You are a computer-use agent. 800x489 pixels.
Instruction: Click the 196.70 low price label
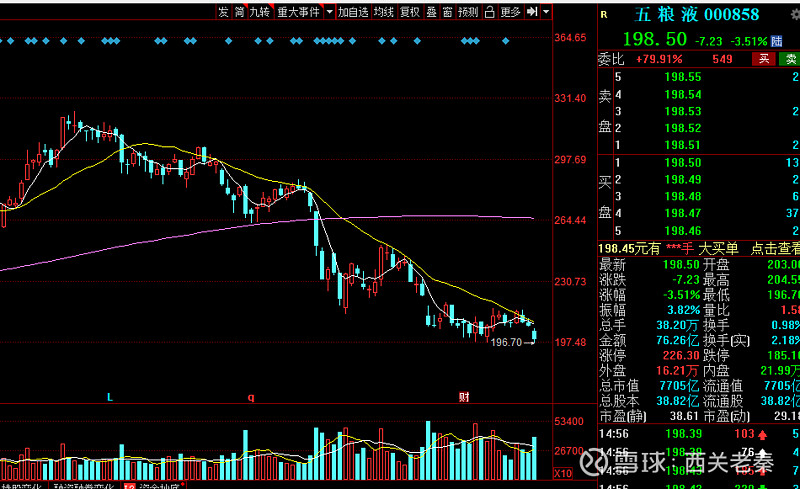point(506,342)
